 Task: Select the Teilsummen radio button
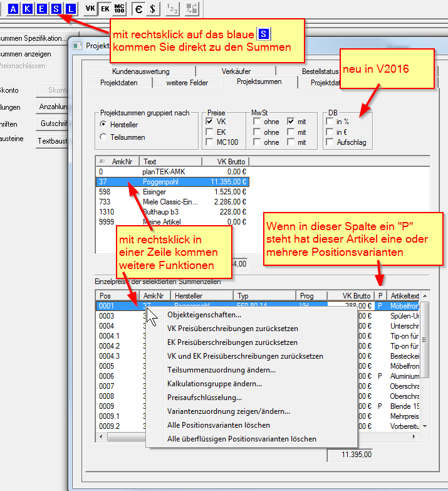click(x=103, y=137)
